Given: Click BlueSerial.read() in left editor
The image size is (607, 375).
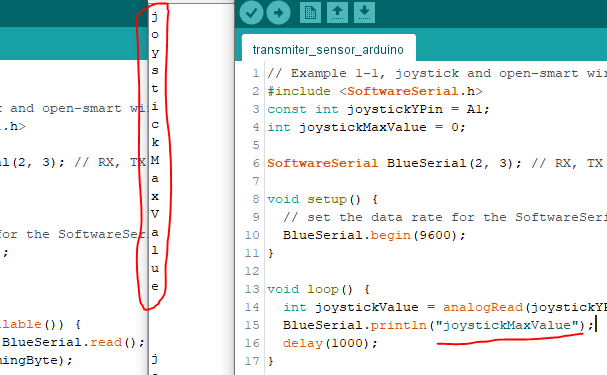Looking at the screenshot, I should pyautogui.click(x=73, y=342).
